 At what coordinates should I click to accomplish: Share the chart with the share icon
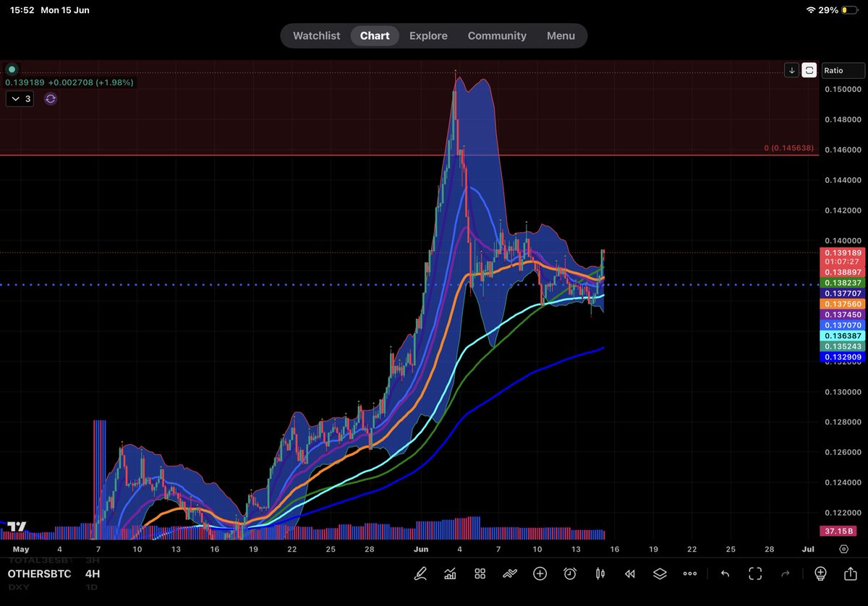click(x=851, y=573)
